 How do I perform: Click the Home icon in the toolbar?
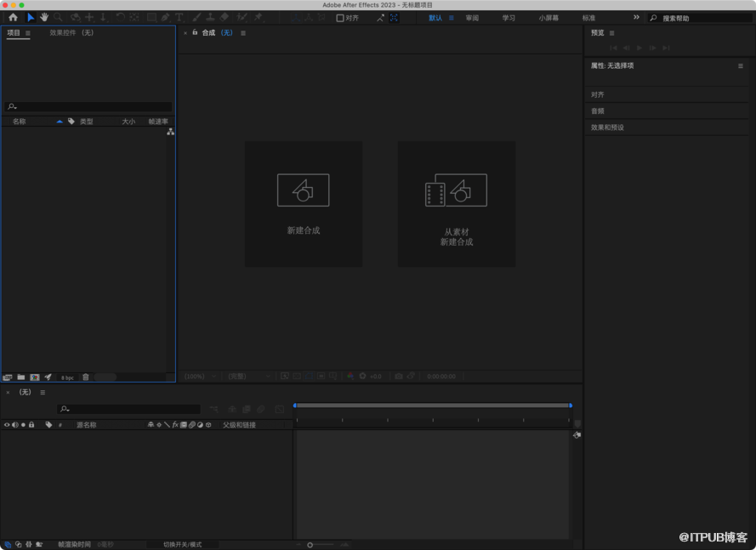(13, 17)
